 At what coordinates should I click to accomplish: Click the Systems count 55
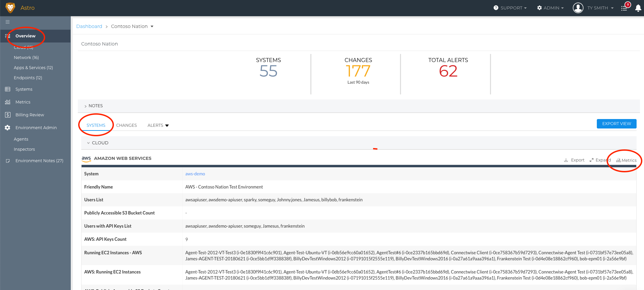pyautogui.click(x=269, y=71)
